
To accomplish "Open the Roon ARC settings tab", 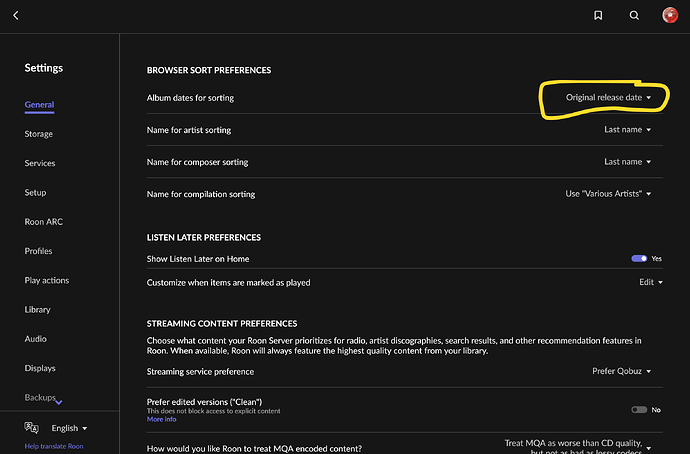I will (x=44, y=222).
